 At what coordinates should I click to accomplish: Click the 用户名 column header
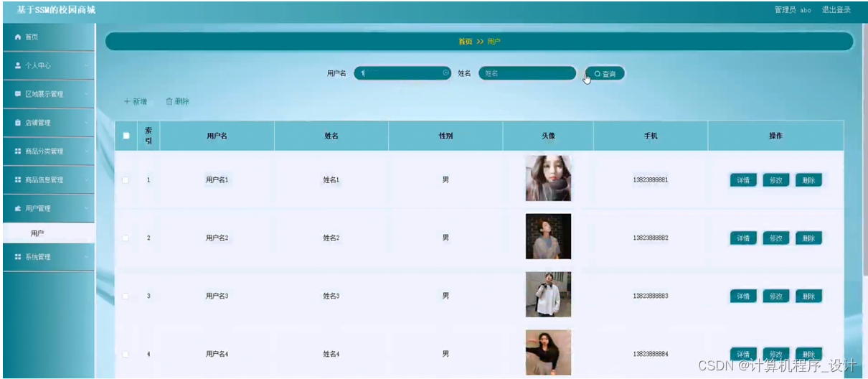point(217,136)
